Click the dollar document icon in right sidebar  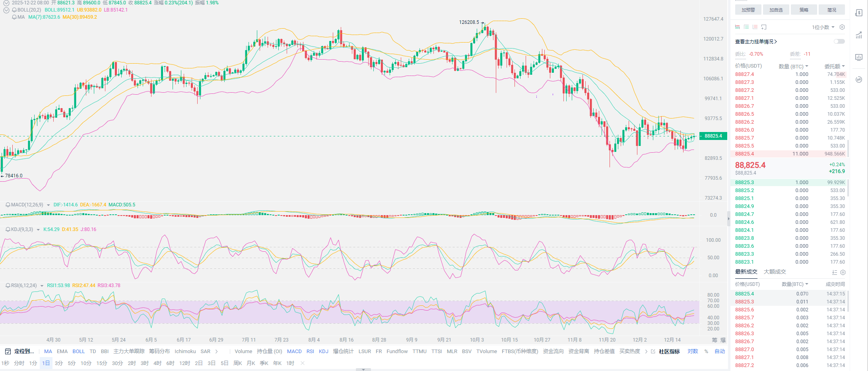859,13
